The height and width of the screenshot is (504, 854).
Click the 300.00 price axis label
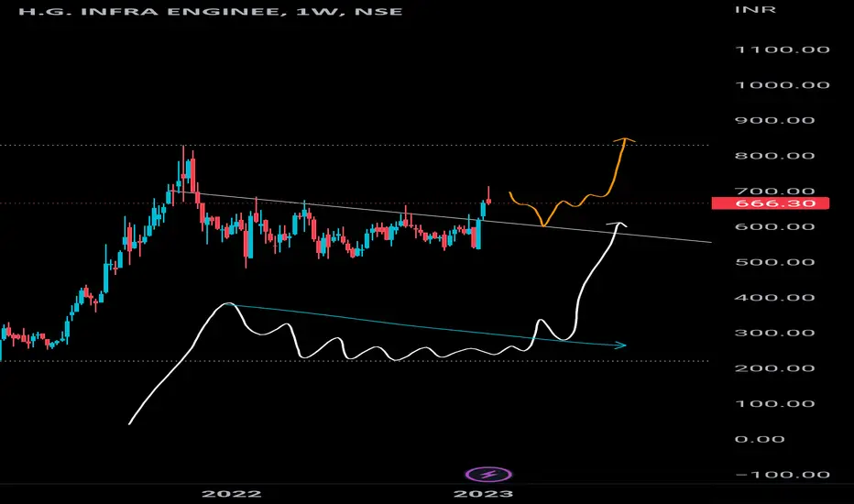click(774, 333)
